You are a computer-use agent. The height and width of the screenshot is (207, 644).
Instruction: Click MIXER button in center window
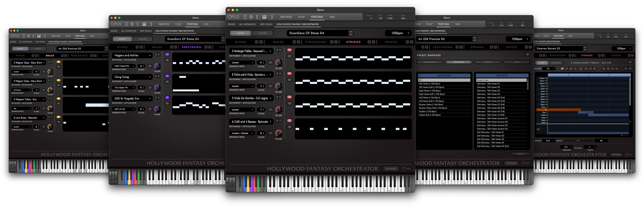click(262, 33)
